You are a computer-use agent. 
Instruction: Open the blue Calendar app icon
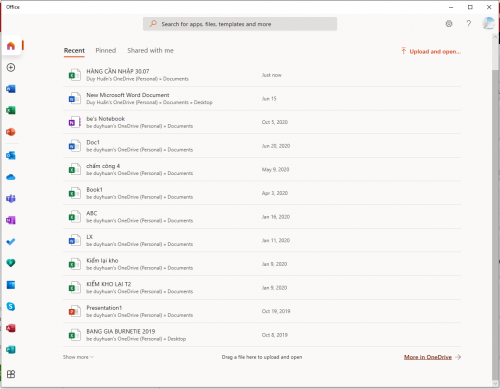point(11,285)
